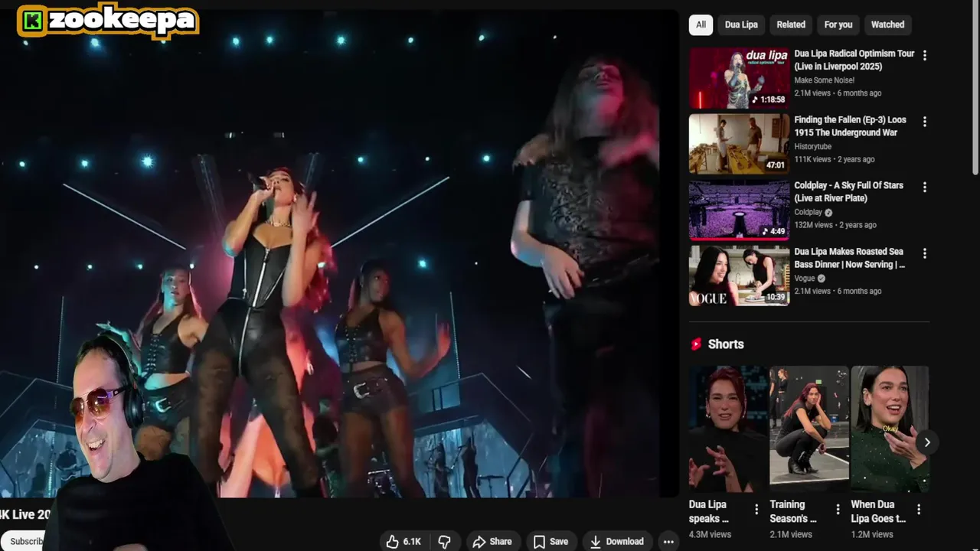This screenshot has height=551, width=980.
Task: Click the Dua Lipa Makes Roasted Sea Bass title
Action: 850,257
